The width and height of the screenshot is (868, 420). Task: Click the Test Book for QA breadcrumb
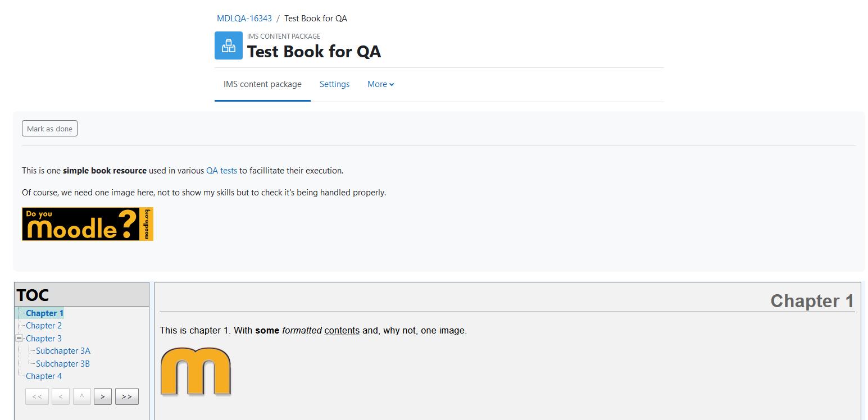(x=316, y=19)
